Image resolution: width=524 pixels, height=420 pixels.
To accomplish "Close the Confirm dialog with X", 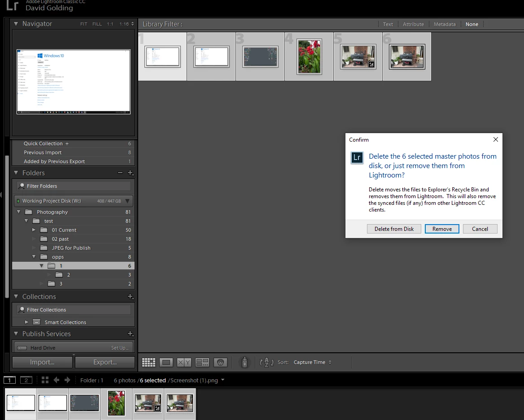I will 496,139.
